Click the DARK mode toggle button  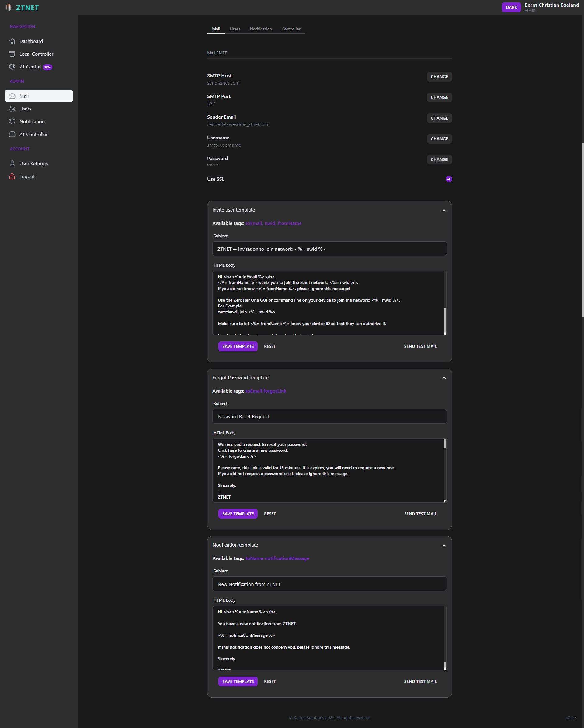click(511, 7)
